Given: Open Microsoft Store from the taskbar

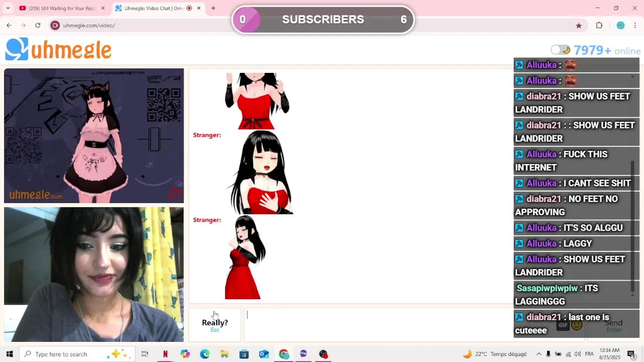Looking at the screenshot, I should pyautogui.click(x=244, y=354).
